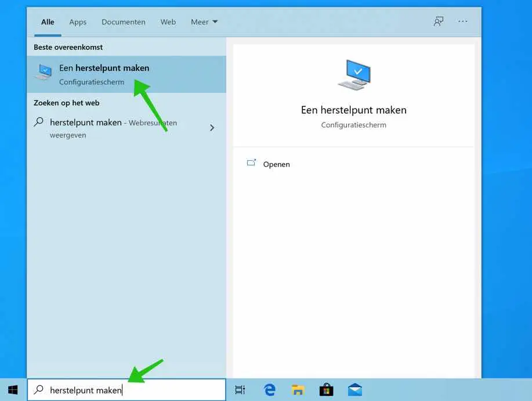Open File Explorer from the taskbar

[298, 390]
